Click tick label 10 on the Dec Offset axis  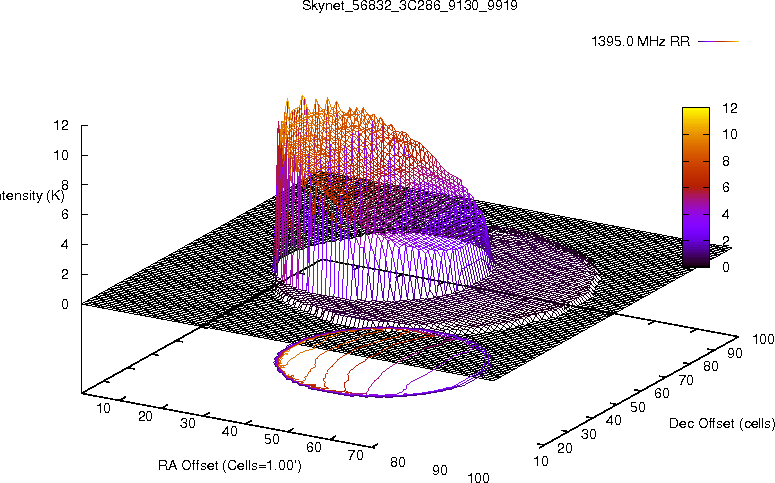click(541, 461)
